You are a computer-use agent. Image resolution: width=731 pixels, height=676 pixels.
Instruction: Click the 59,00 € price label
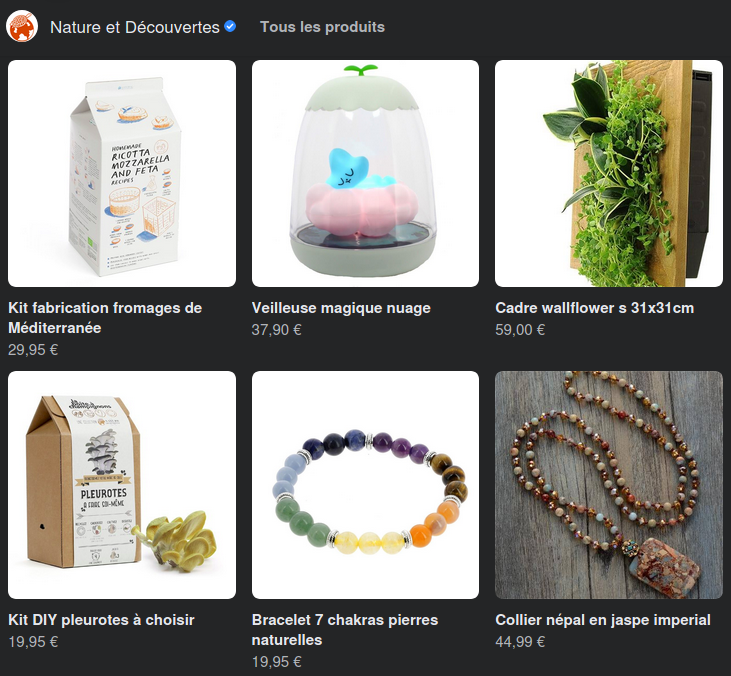[520, 330]
